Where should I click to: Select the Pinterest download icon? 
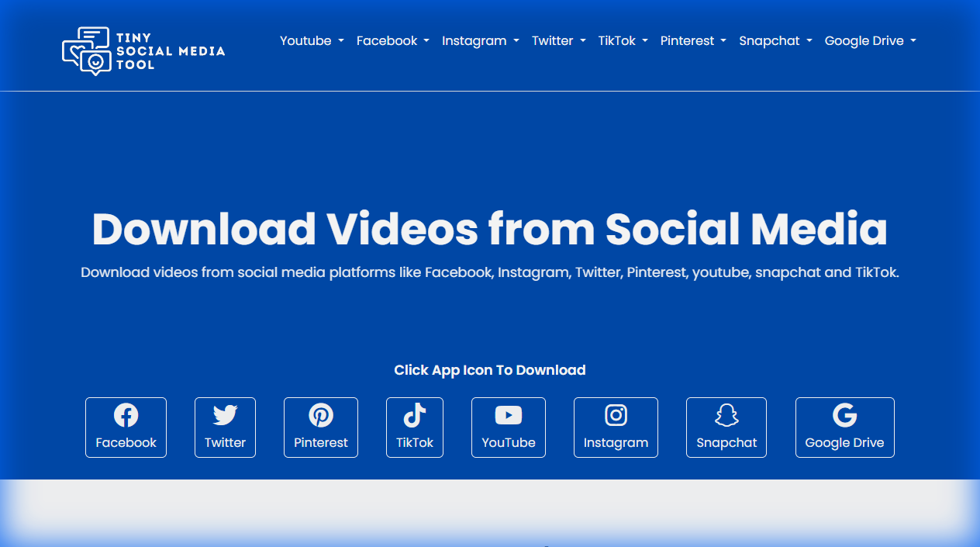pos(320,415)
